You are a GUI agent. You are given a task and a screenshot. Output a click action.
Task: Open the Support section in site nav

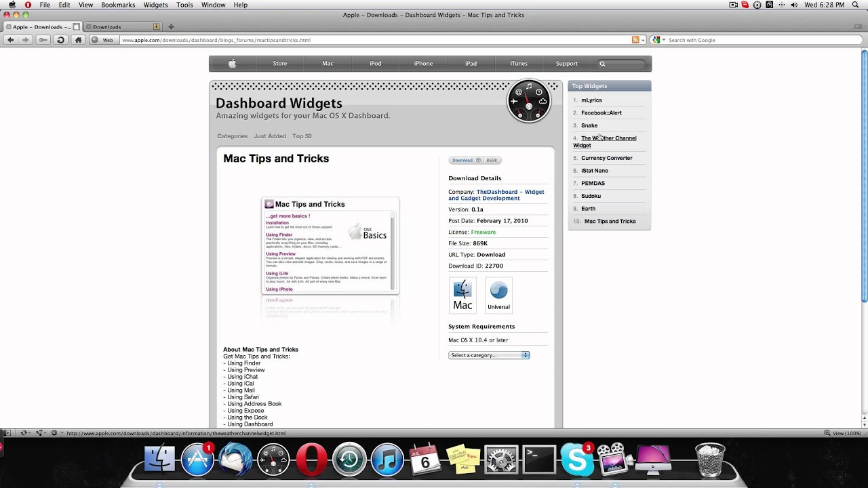[x=567, y=64]
